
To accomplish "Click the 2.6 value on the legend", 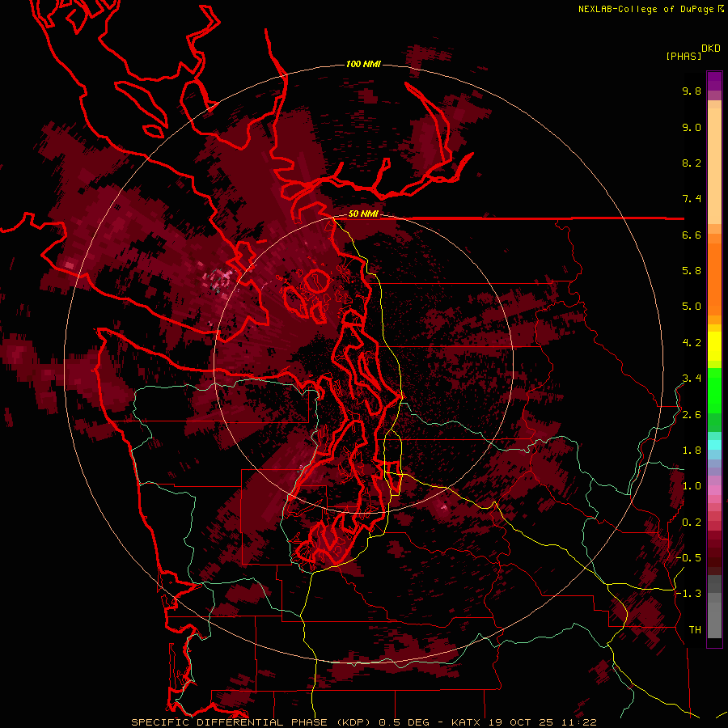I will coord(692,415).
